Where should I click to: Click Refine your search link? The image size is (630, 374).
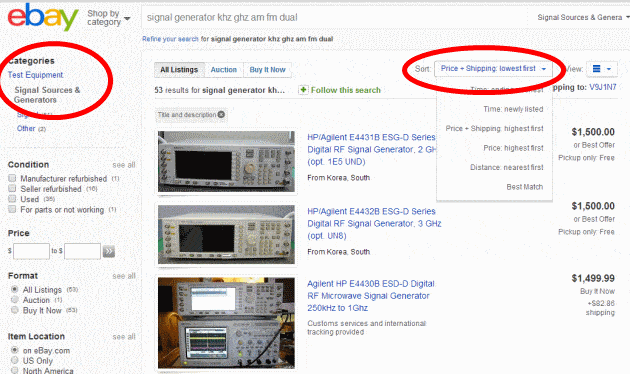[170, 39]
